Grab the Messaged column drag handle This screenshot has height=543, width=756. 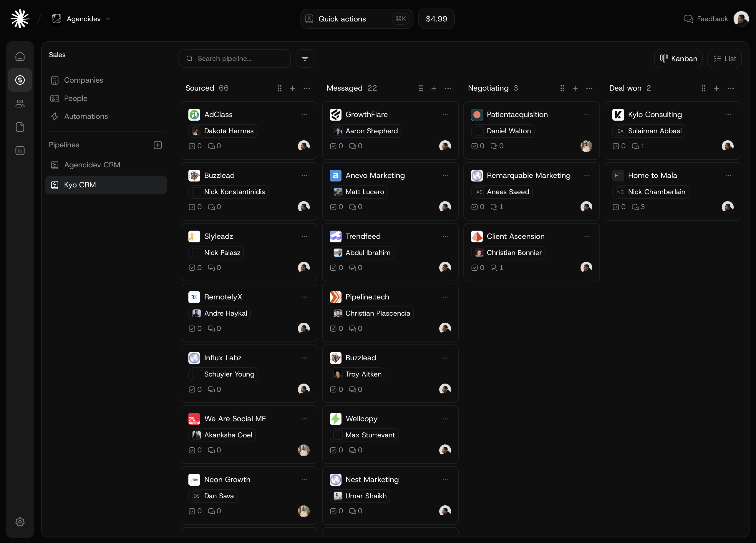[x=421, y=88]
